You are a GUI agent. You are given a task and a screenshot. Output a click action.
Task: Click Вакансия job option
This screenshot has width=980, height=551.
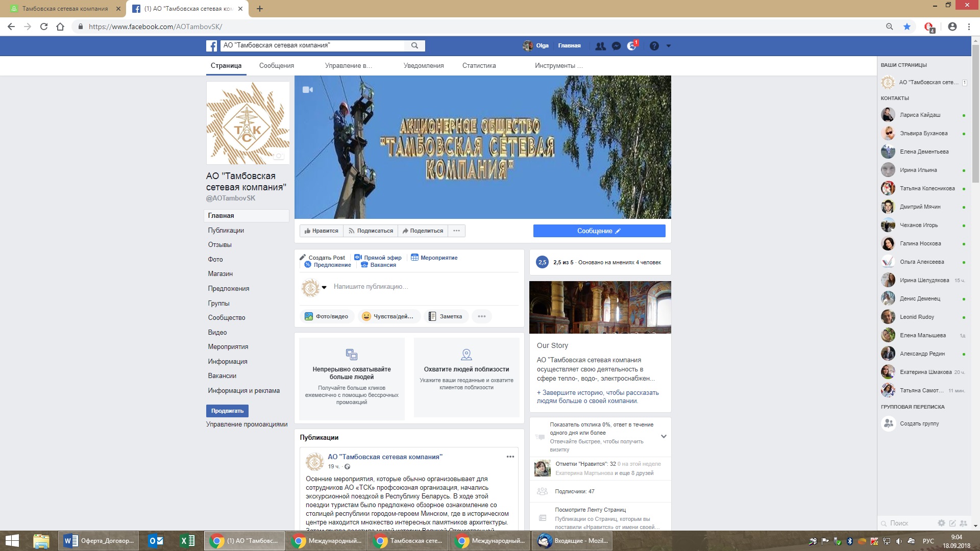tap(378, 265)
